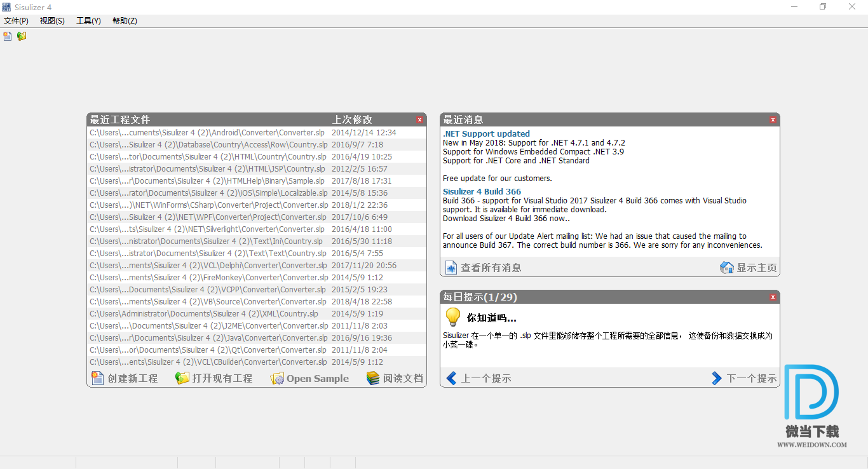Open recent WinForms CSharp Converter.slp

coord(257,205)
